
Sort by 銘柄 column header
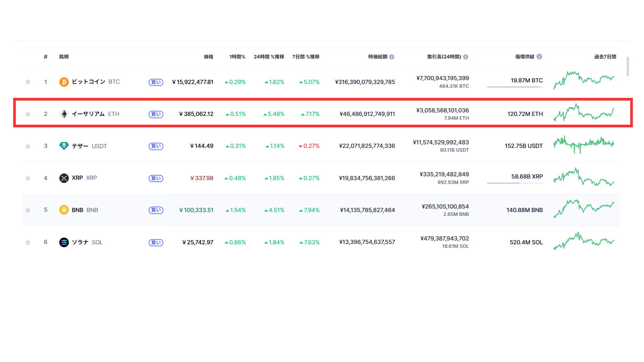tap(64, 57)
